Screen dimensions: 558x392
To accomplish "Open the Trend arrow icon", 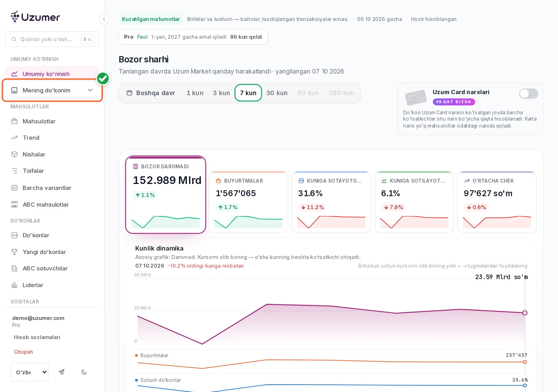I will (14, 138).
